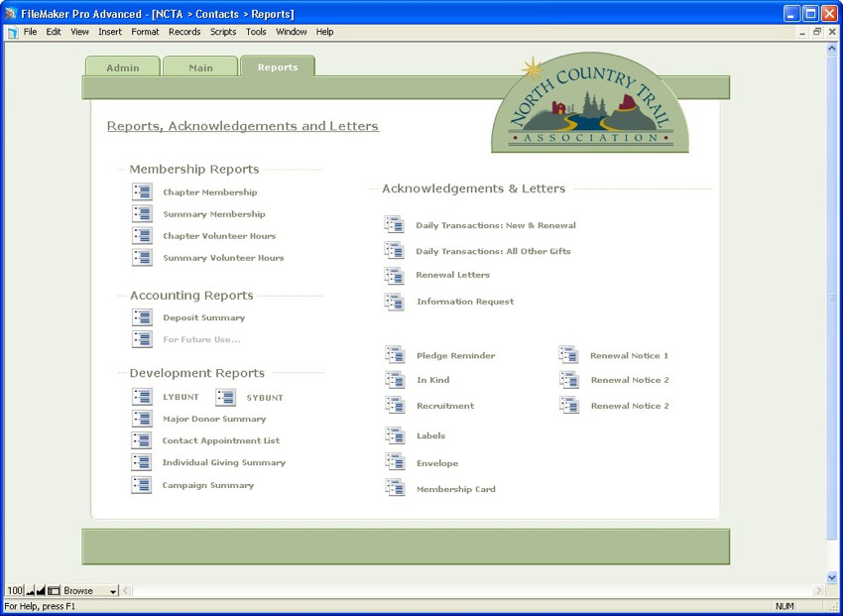Open Summary Volunteer Hours report icon
This screenshot has height=616, width=843.
(x=142, y=258)
